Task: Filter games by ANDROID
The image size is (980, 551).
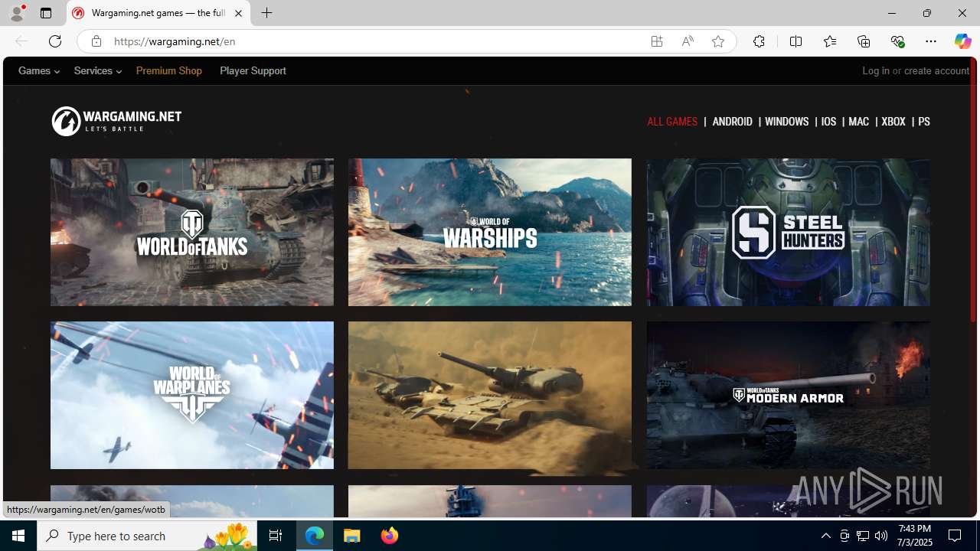Action: tap(732, 122)
